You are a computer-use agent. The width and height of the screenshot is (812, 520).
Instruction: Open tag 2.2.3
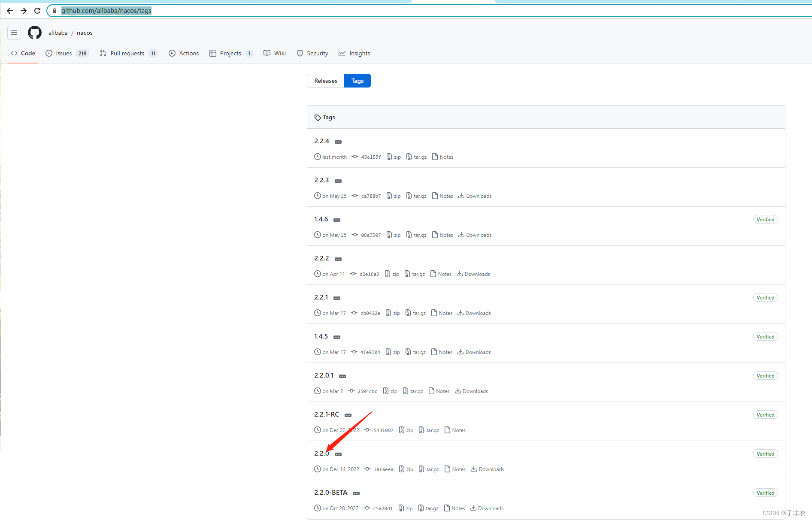pyautogui.click(x=321, y=180)
